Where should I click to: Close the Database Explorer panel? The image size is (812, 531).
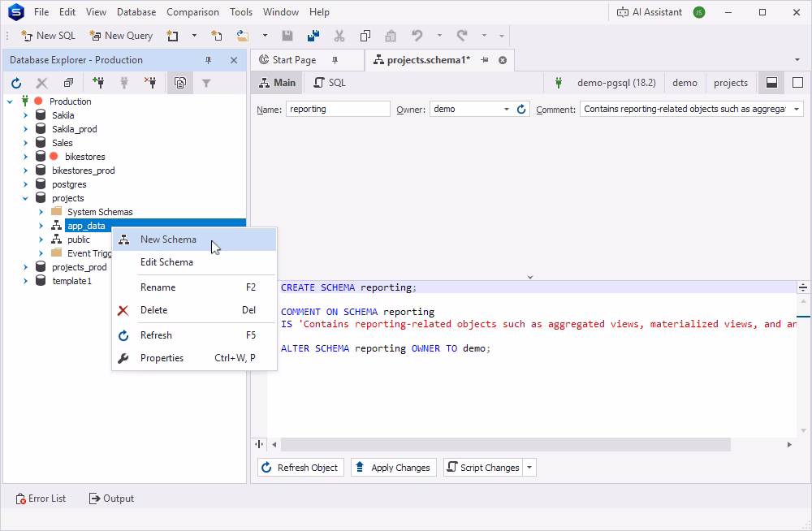pos(234,60)
